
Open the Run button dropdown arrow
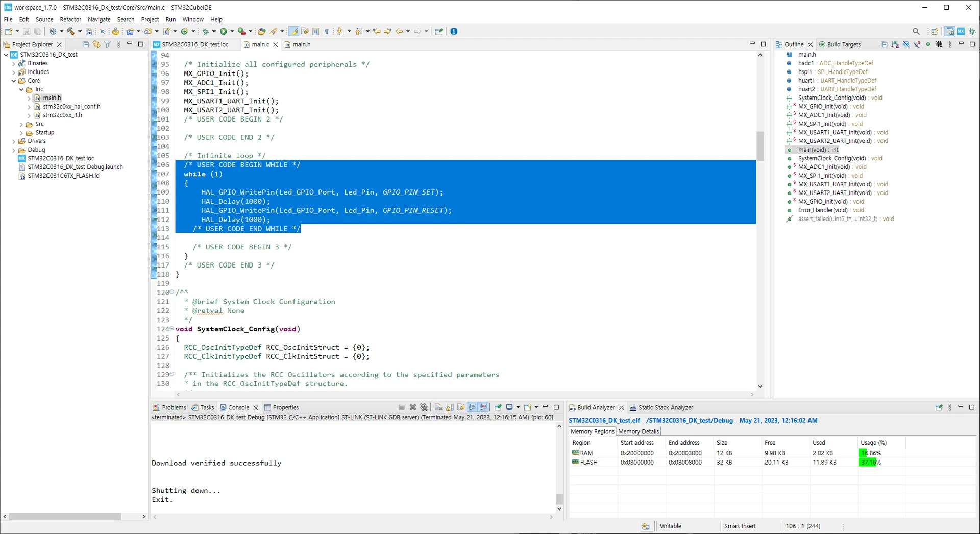pos(232,32)
